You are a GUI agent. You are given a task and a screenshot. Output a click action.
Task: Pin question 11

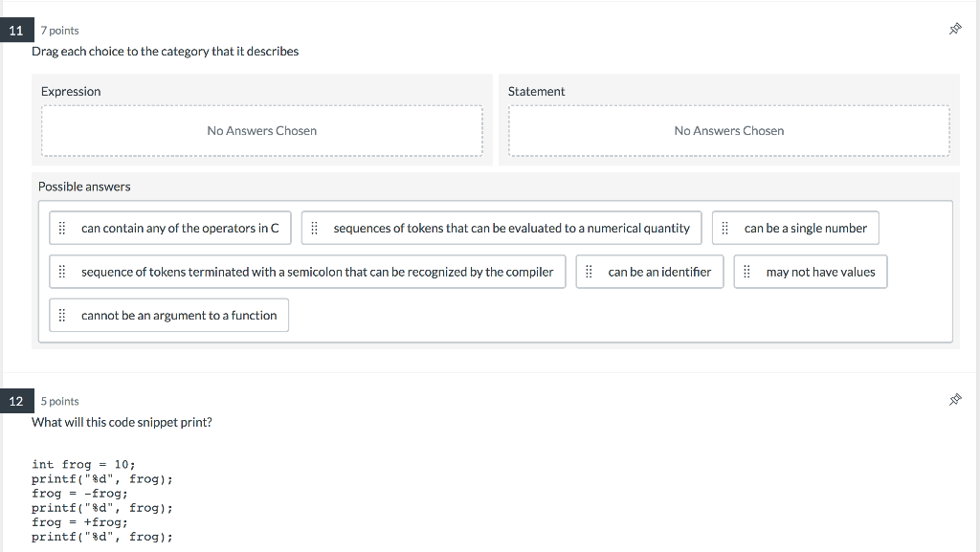click(x=954, y=31)
